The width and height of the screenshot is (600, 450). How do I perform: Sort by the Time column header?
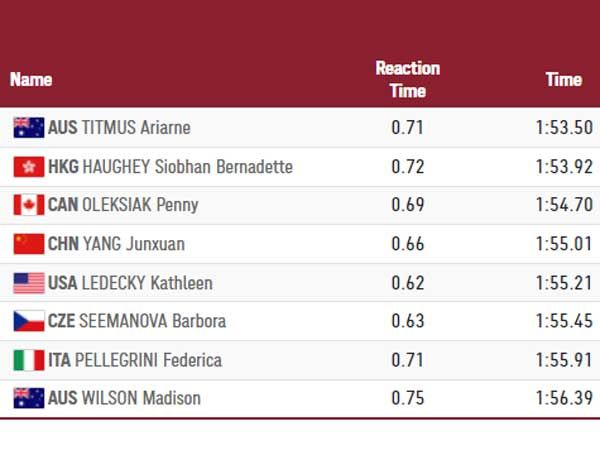pos(563,79)
